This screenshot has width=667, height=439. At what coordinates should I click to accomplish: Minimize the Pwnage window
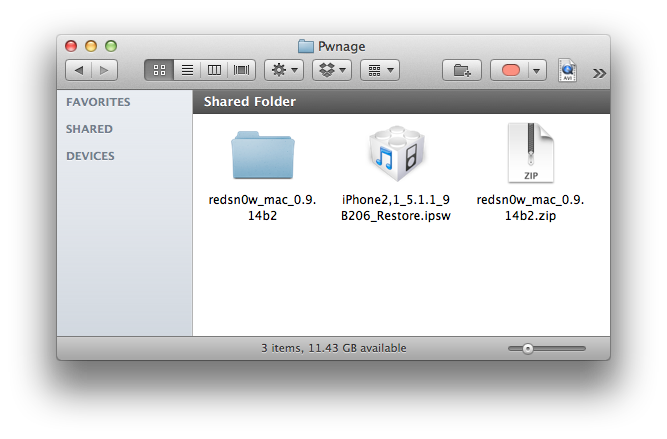[x=91, y=46]
